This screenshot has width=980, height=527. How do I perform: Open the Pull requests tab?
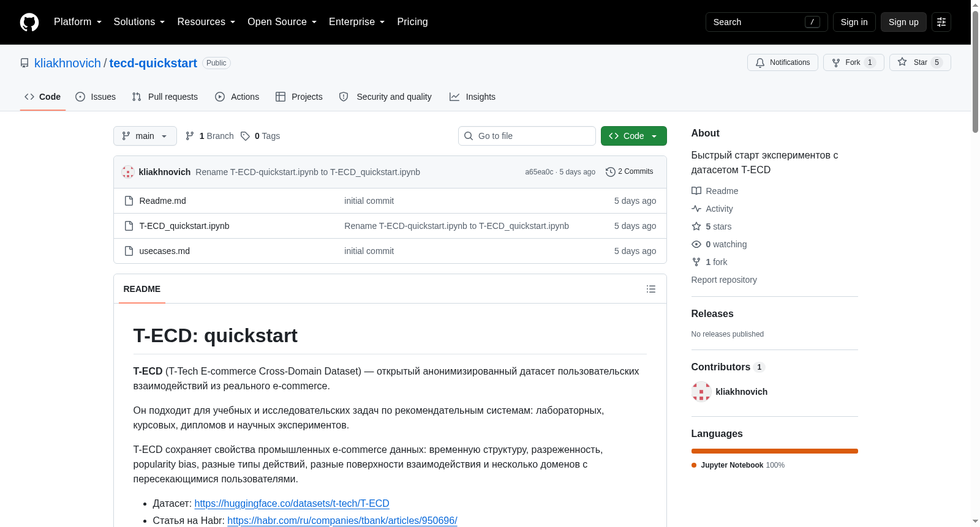[x=165, y=97]
